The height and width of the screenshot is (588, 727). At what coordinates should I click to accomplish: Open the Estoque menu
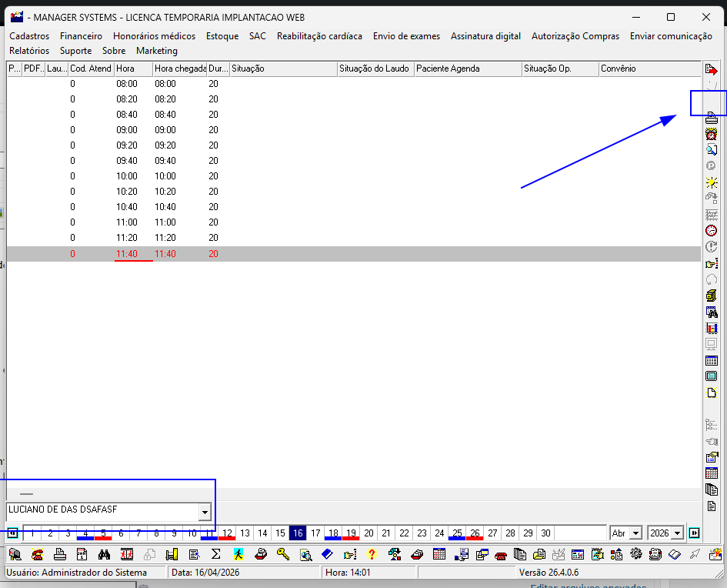click(x=222, y=36)
